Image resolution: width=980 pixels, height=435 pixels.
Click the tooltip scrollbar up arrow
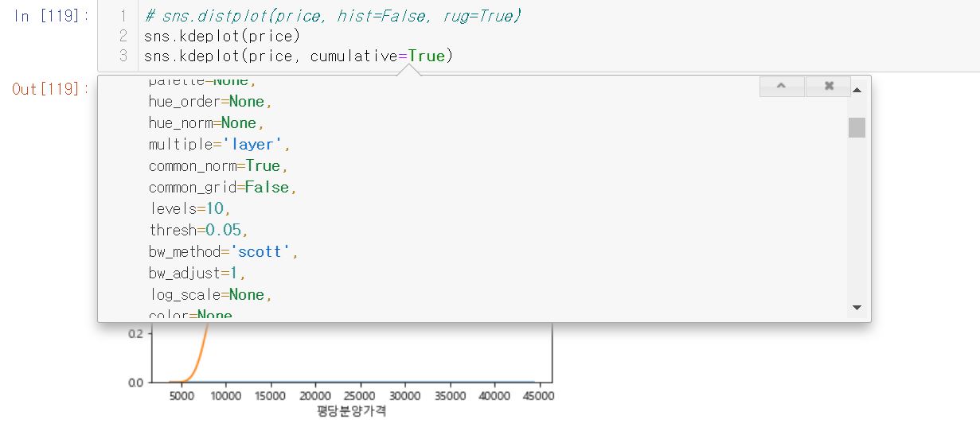857,90
